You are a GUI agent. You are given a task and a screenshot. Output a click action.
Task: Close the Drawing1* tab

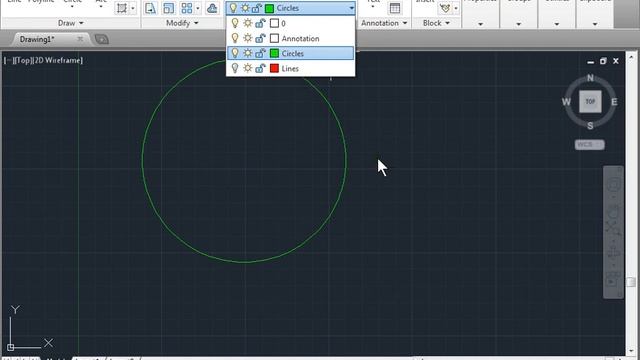(80, 39)
